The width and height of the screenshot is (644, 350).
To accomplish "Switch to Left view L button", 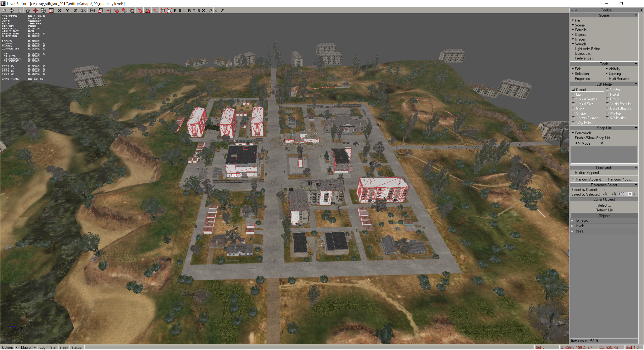I will point(184,11).
